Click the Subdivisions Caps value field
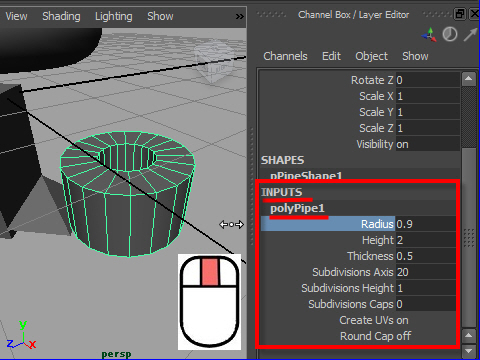 [x=426, y=304]
